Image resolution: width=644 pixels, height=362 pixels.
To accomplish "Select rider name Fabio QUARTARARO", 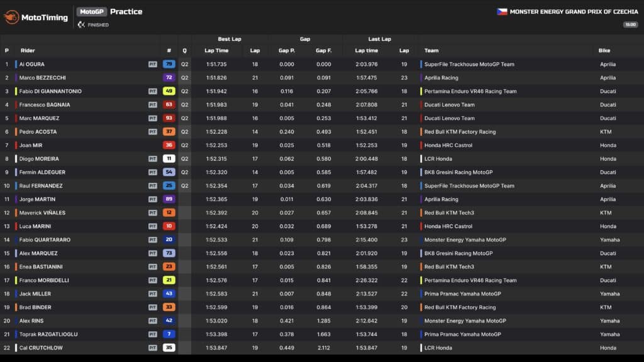I will 45,239.
